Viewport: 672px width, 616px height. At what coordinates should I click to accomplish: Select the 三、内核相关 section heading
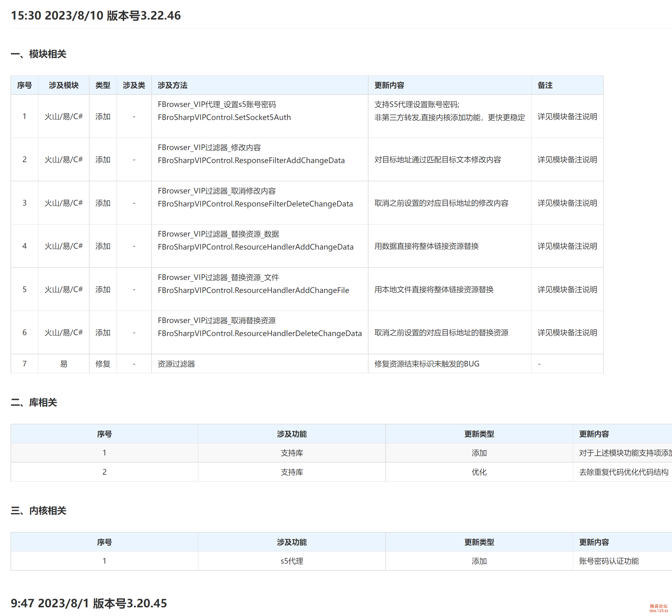click(x=39, y=511)
